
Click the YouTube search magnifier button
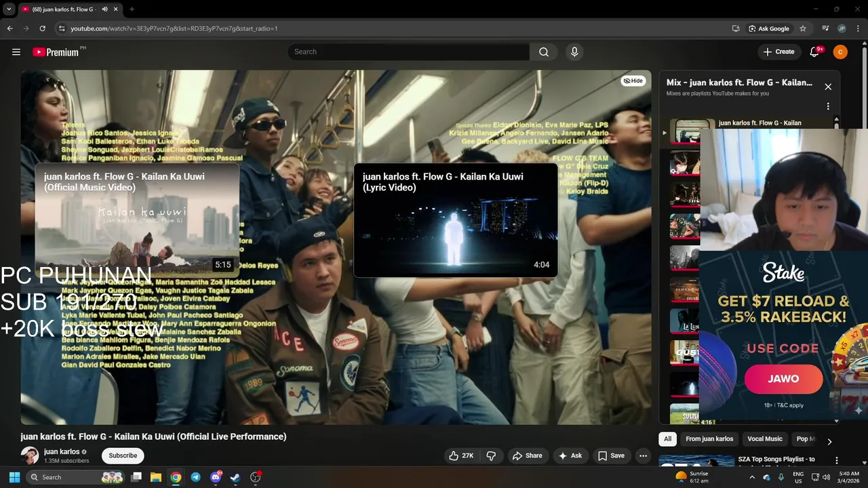(544, 52)
